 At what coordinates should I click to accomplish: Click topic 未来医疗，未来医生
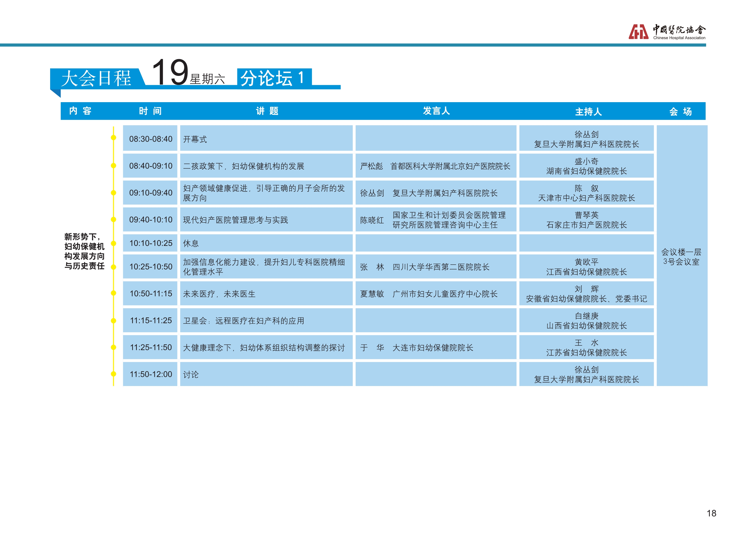click(266, 293)
